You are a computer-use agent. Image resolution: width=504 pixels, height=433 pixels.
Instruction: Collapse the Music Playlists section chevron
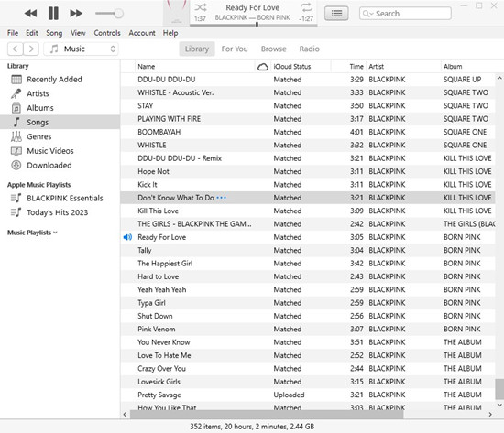(x=55, y=233)
